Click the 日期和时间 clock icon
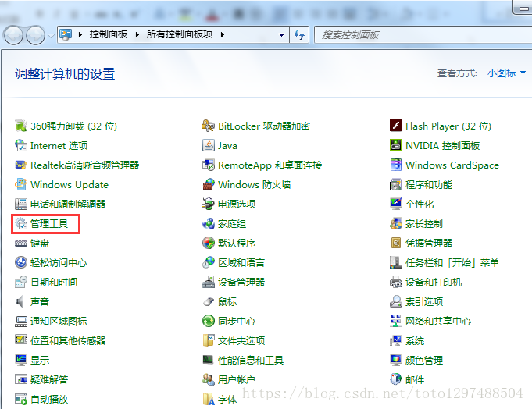The width and height of the screenshot is (532, 409). [20, 283]
